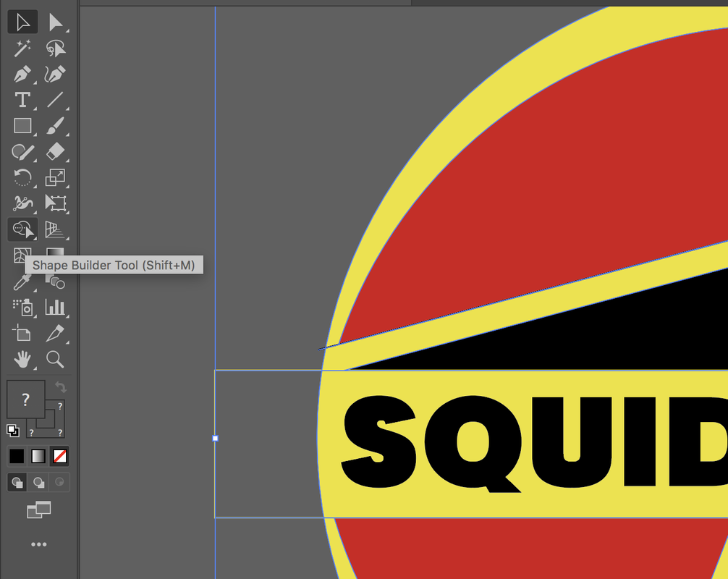Select the Slice tool
728x579 pixels.
tap(55, 334)
